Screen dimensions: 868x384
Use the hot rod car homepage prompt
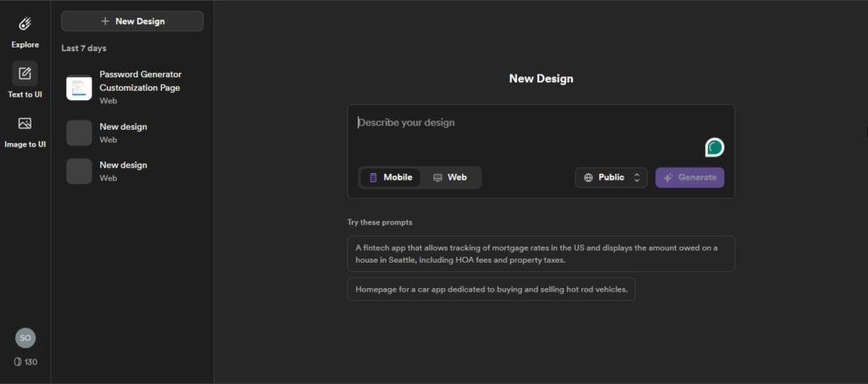tap(491, 289)
